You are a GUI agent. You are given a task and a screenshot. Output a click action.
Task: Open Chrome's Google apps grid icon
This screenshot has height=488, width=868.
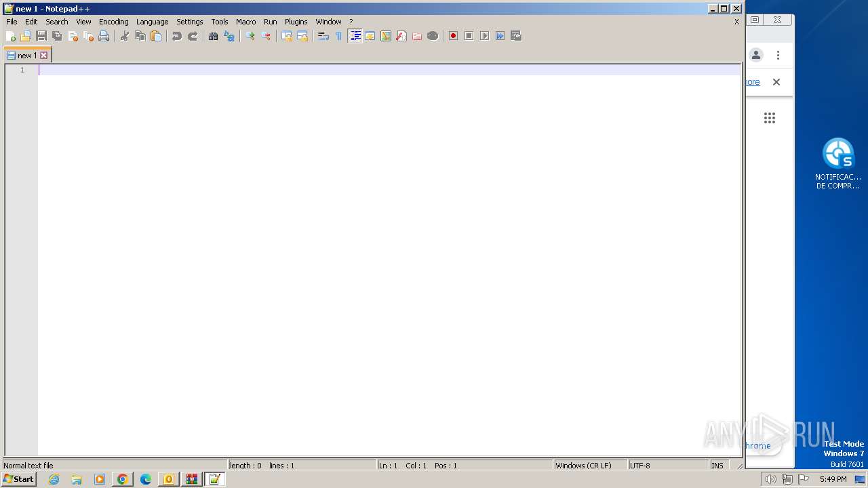(x=770, y=119)
